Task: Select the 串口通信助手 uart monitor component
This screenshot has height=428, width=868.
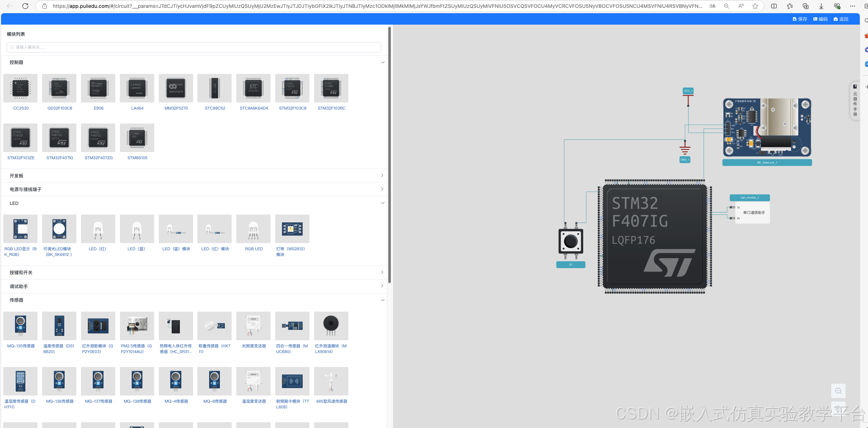Action: (752, 213)
